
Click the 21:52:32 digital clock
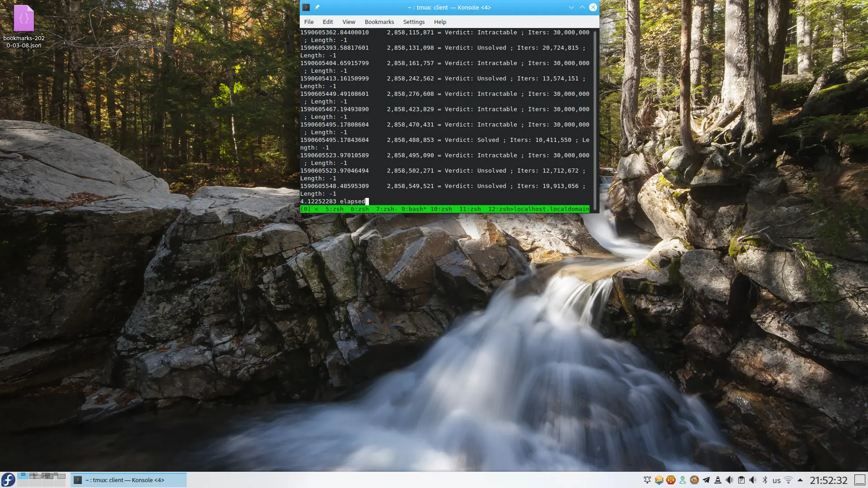(x=828, y=480)
